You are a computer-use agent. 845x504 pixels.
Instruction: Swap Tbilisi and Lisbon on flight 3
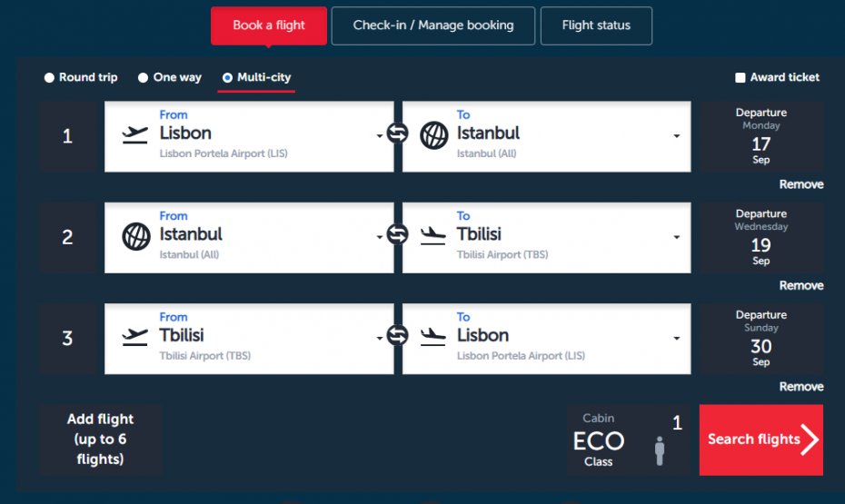pyautogui.click(x=398, y=337)
